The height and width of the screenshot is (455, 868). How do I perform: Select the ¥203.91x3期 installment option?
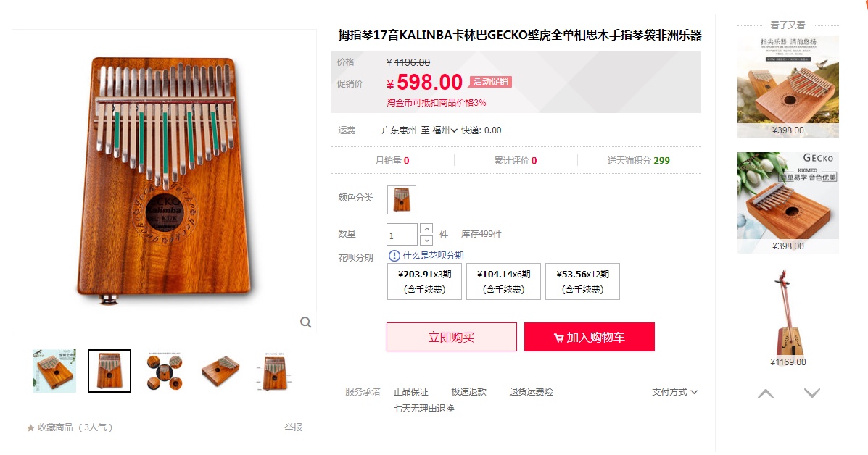pyautogui.click(x=425, y=281)
